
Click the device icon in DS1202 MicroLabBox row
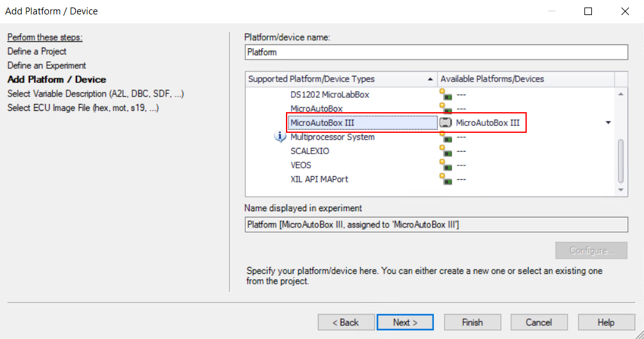pos(445,95)
